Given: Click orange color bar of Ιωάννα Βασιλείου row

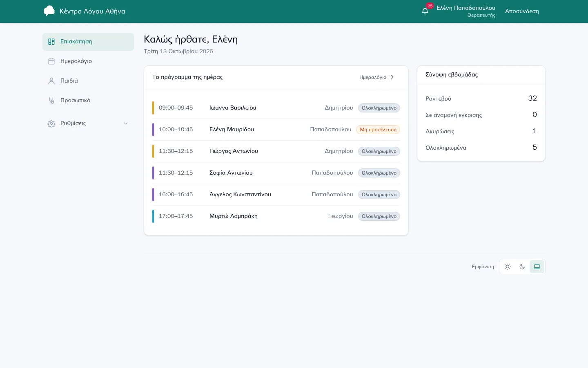Looking at the screenshot, I should (153, 108).
